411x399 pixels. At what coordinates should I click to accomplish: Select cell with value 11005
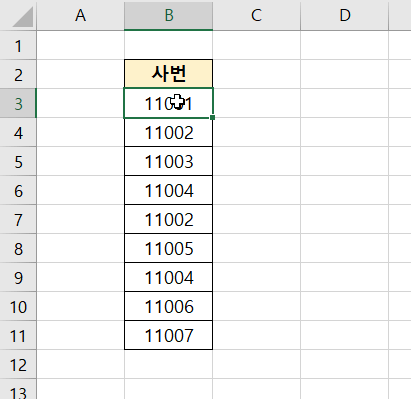coord(168,248)
